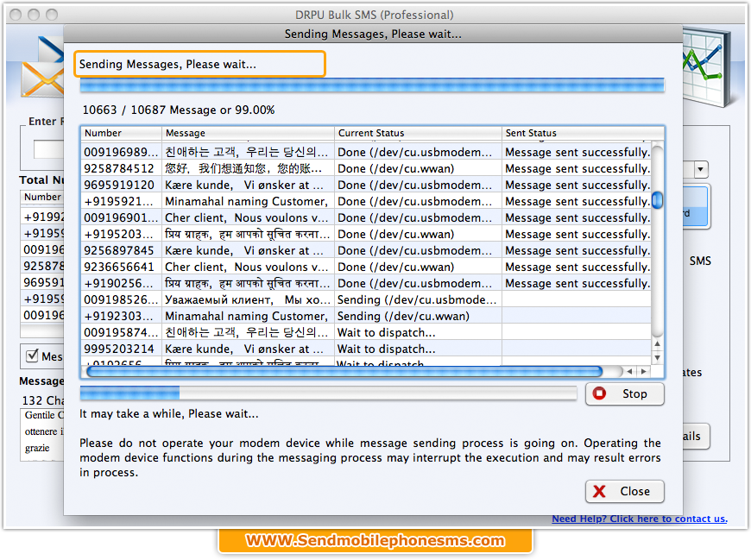Click the table's vertical scrollbar up arrow
Image resolution: width=751 pixels, height=560 pixels.
pyautogui.click(x=658, y=343)
